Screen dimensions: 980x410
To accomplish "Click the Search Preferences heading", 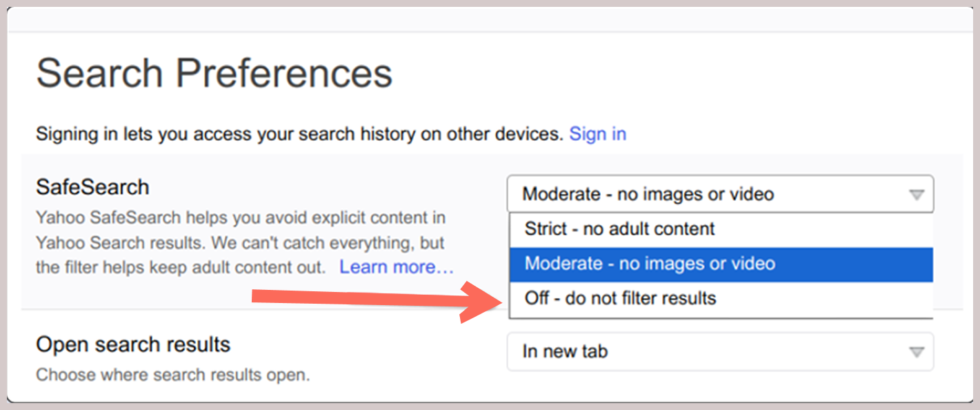I will coord(214,71).
